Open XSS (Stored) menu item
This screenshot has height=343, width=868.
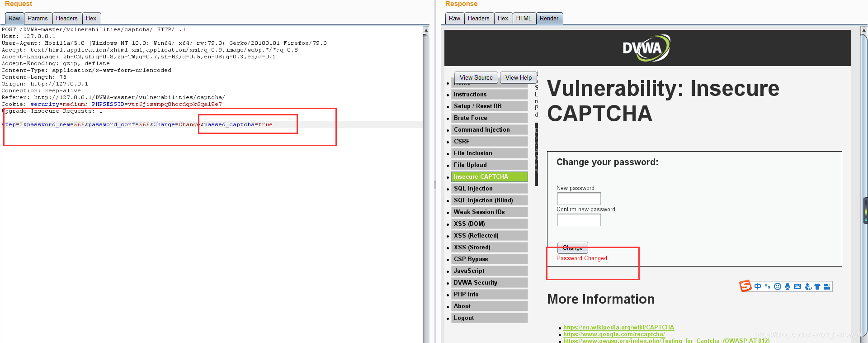tap(490, 247)
